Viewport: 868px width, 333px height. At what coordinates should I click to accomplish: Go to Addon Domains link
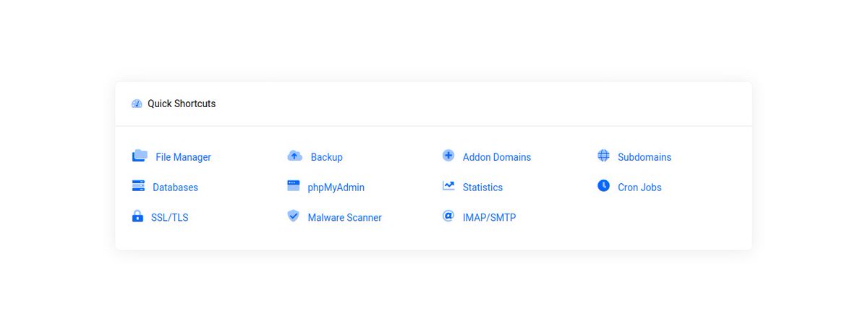click(x=497, y=157)
